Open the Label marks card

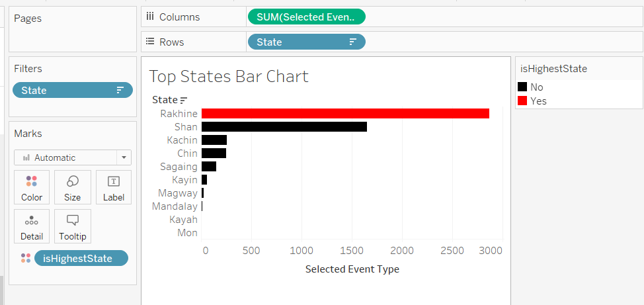tap(114, 187)
